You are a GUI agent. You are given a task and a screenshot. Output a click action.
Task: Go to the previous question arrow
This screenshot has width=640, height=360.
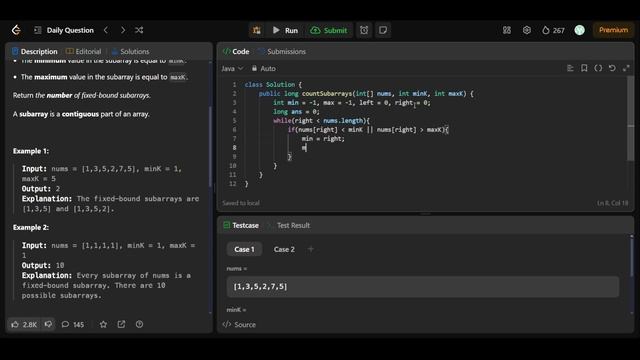pyautogui.click(x=106, y=30)
